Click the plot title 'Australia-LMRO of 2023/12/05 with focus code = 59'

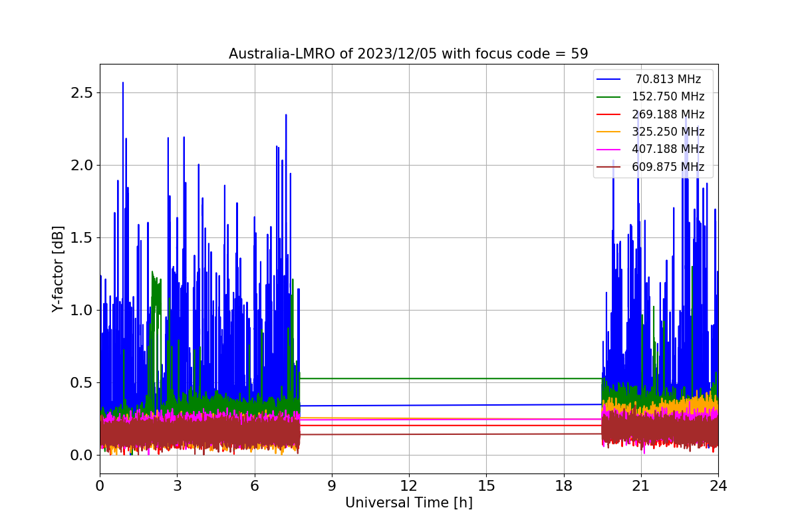pos(408,54)
